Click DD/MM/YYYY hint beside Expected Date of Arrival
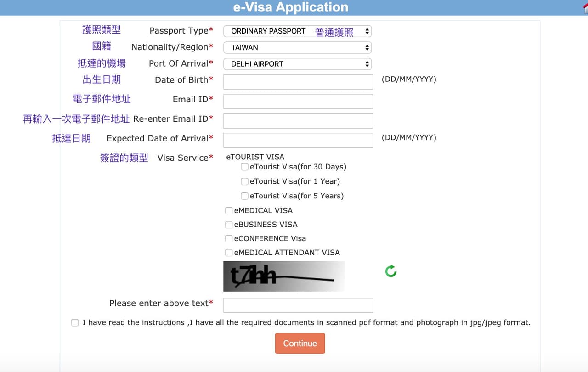The width and height of the screenshot is (588, 372). [409, 137]
